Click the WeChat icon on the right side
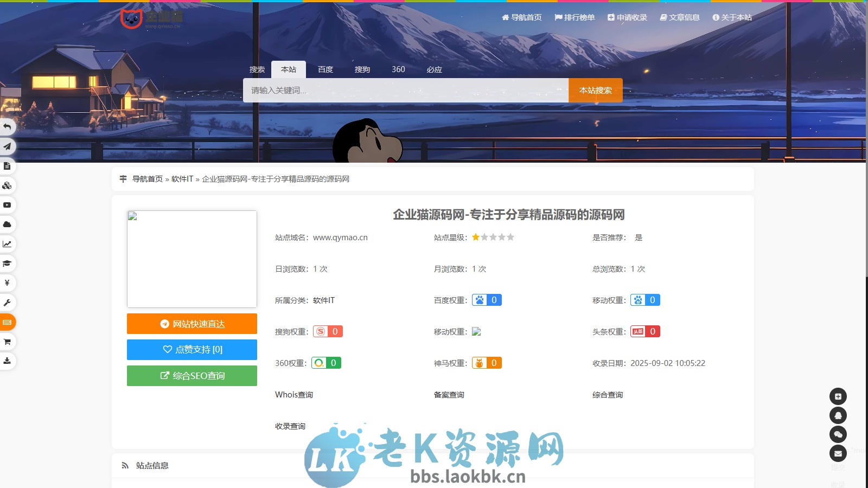This screenshot has height=488, width=868. pyautogui.click(x=839, y=434)
